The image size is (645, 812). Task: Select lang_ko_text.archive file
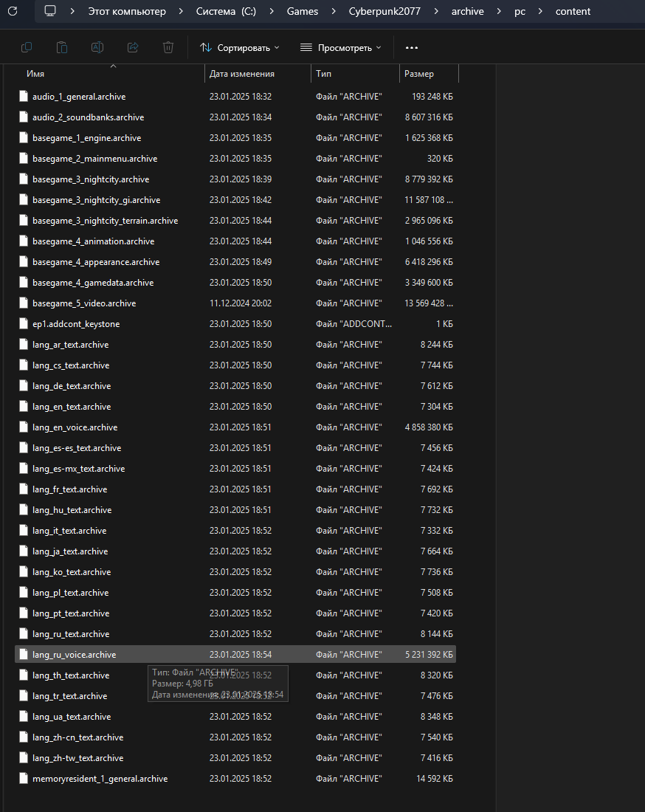[x=235, y=571]
